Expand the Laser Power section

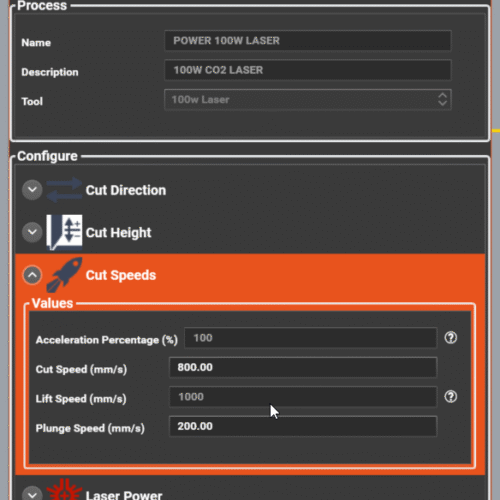[32, 494]
